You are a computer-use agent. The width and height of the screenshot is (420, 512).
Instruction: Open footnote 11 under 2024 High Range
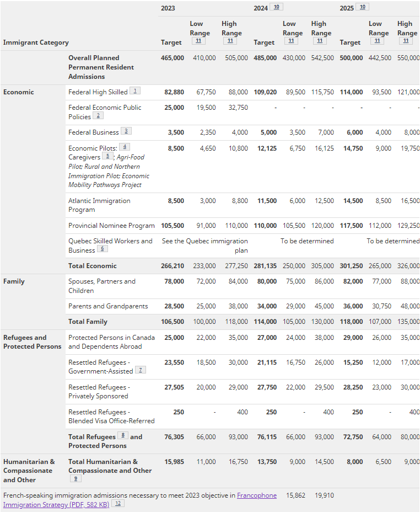(320, 41)
